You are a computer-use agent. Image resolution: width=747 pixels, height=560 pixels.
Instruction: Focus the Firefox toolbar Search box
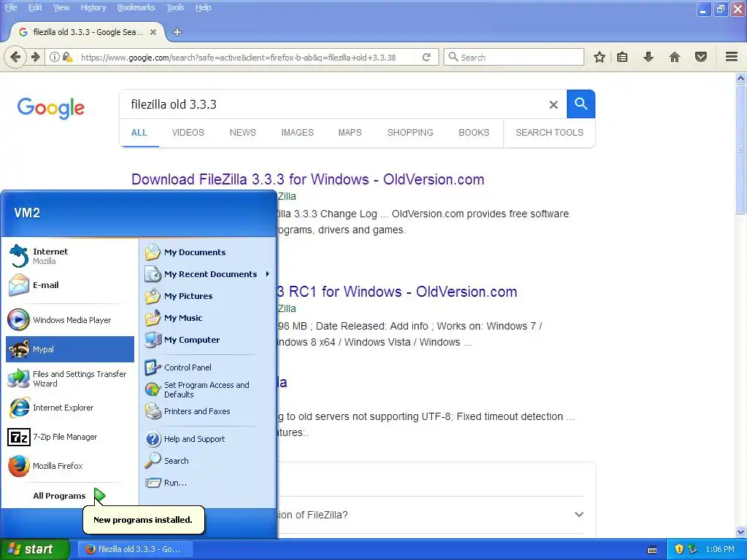click(x=514, y=57)
